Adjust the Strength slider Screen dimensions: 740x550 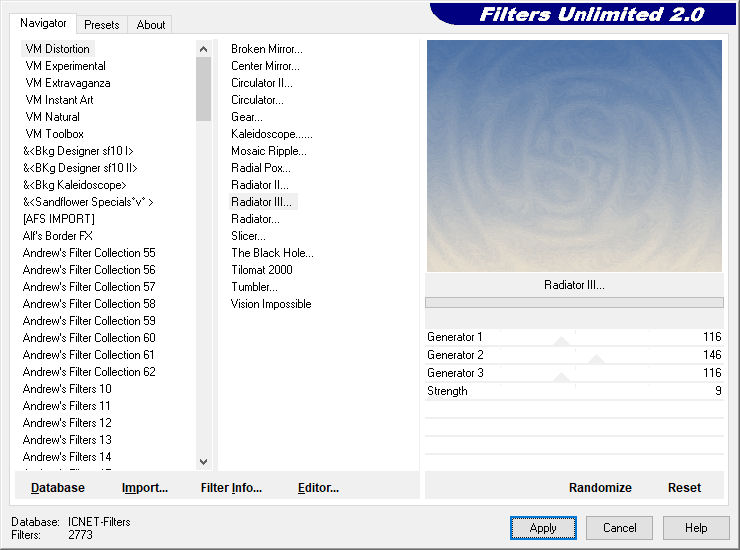pyautogui.click(x=574, y=391)
